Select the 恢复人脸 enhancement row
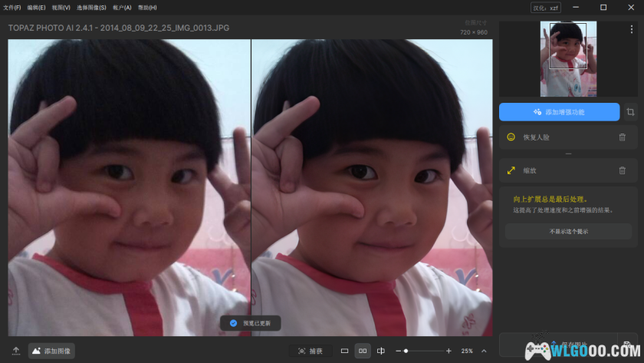This screenshot has height=363, width=644. (568, 137)
